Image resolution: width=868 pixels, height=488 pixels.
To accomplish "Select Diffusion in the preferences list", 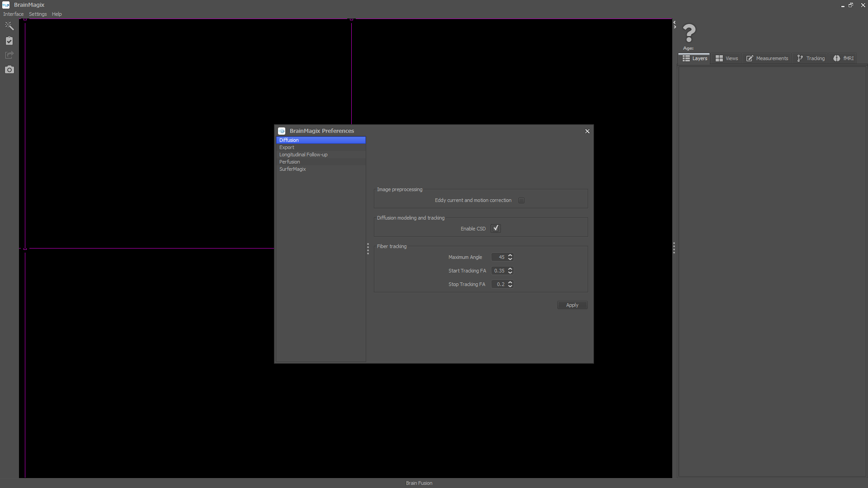I will point(321,140).
